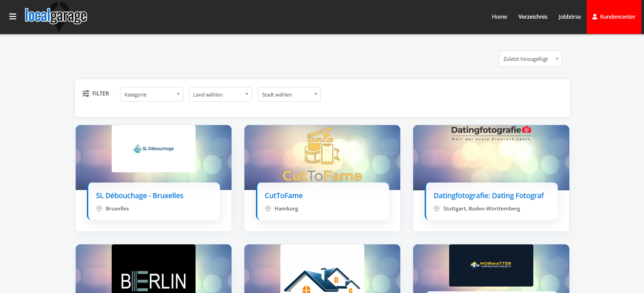The width and height of the screenshot is (644, 293).
Task: Go to Home in navigation
Action: point(499,17)
